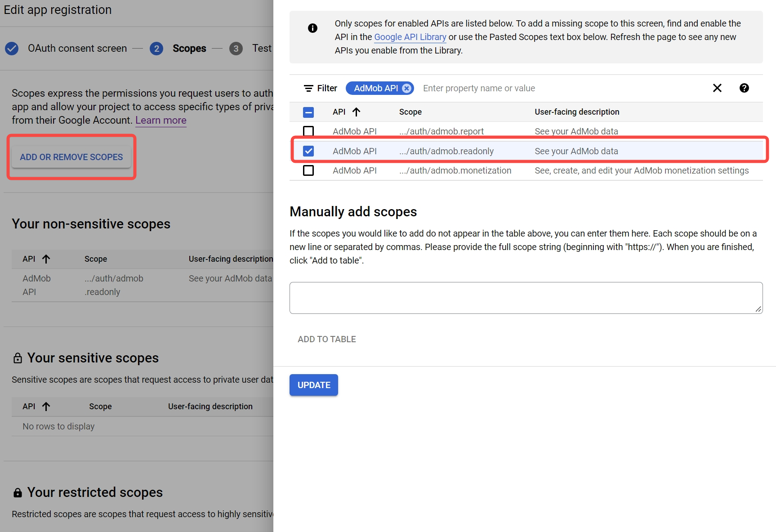Viewport: 776px width, 532px height.
Task: Reverse sorting with the API column arrow
Action: (357, 112)
